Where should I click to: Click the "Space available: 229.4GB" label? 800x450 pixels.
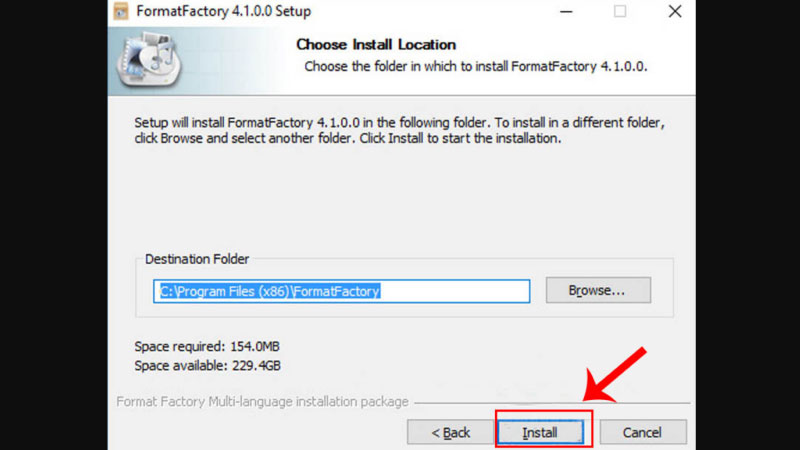tap(208, 366)
